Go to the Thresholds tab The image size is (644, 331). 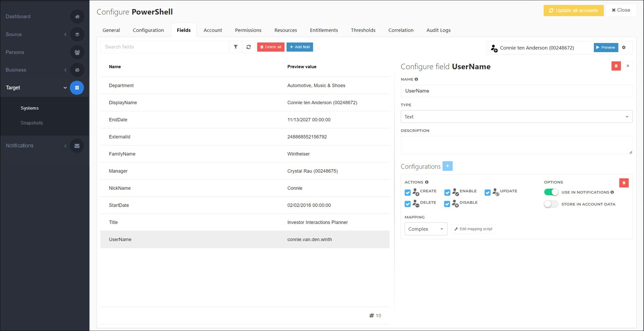pos(363,30)
